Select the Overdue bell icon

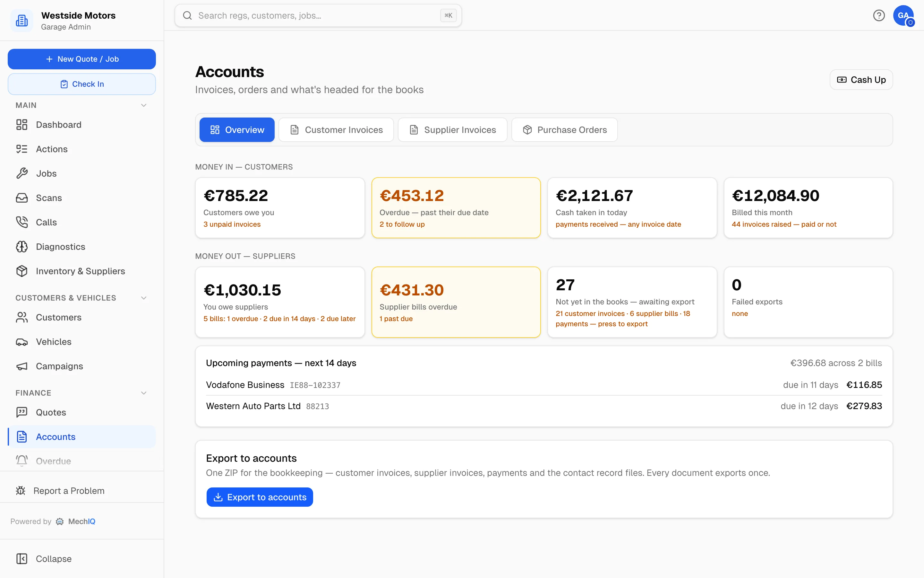(x=22, y=461)
